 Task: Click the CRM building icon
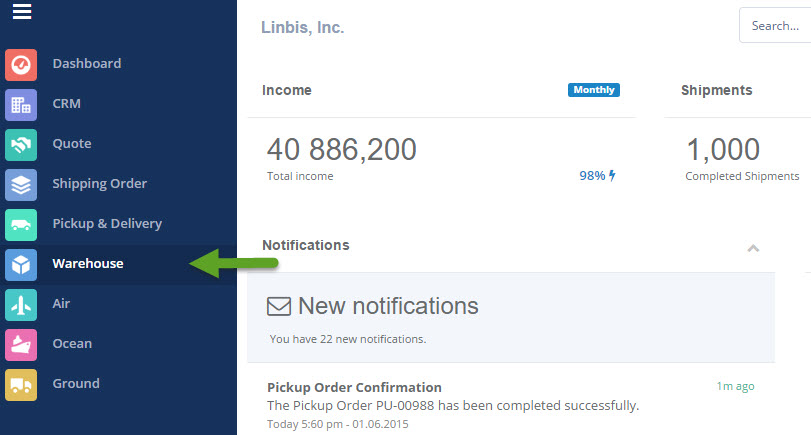pos(21,105)
